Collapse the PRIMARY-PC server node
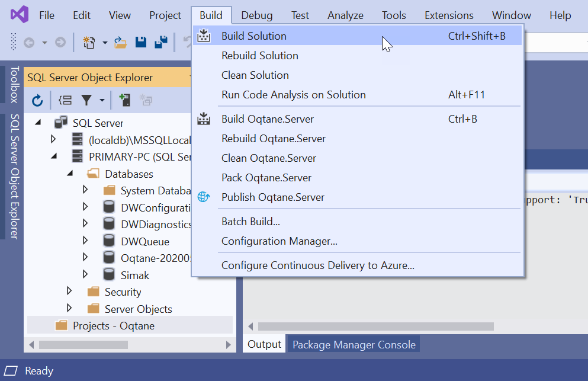The image size is (588, 381). 54,156
